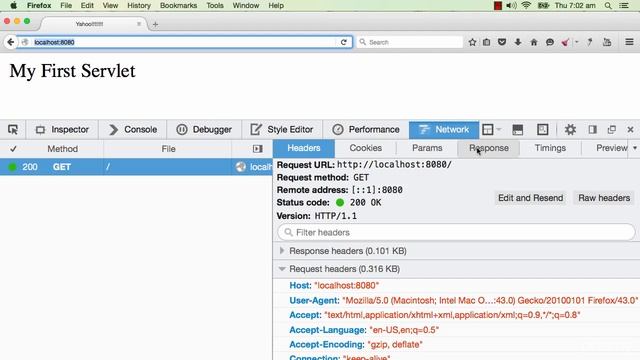
Task: Open the Tools menu
Action: point(215,5)
